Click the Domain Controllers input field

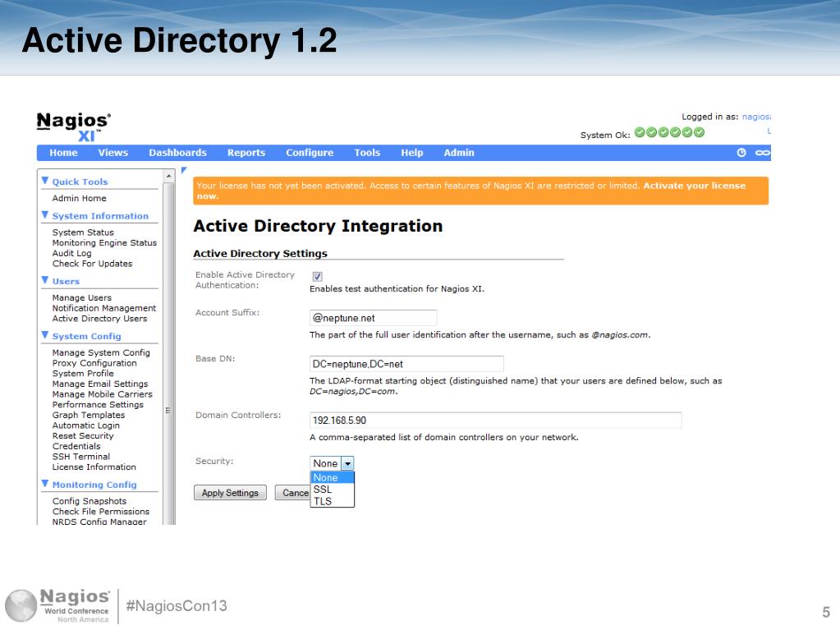click(495, 421)
